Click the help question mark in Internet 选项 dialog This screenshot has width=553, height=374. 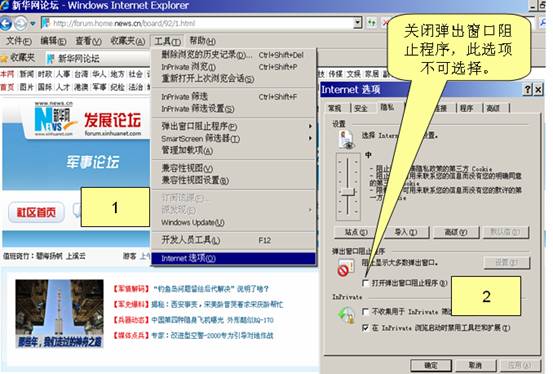click(x=527, y=90)
